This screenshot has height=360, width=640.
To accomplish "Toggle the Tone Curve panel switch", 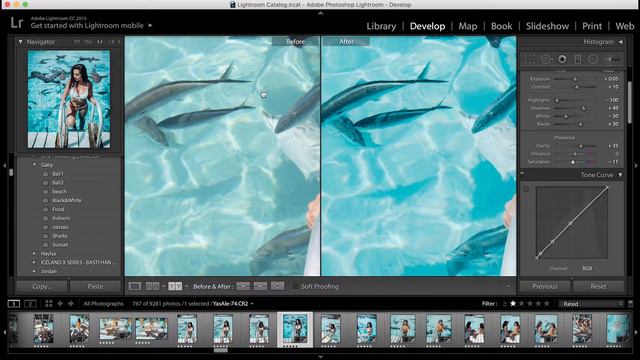I will 522,174.
